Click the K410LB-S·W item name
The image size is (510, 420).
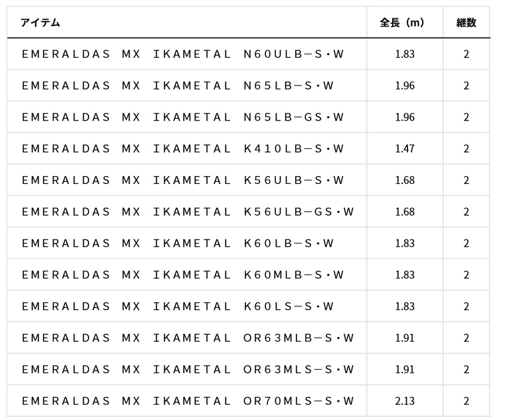[183, 149]
